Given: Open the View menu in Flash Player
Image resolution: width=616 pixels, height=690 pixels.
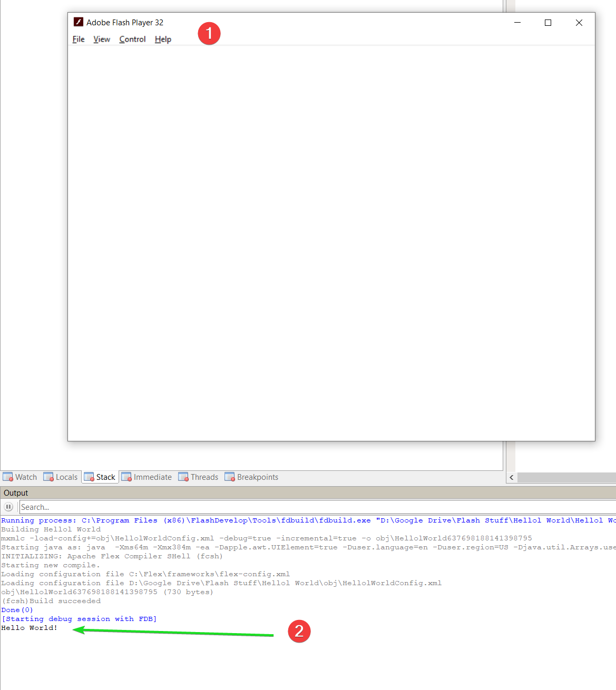Looking at the screenshot, I should [102, 39].
